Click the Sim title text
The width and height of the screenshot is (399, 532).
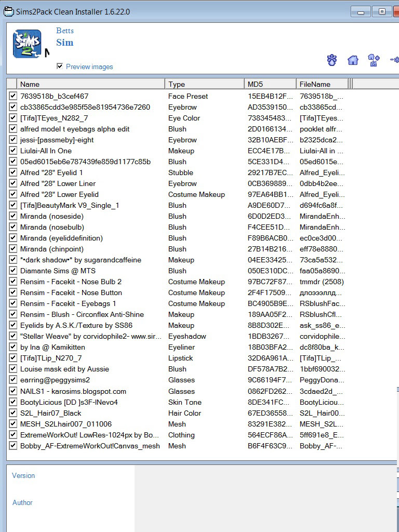[65, 43]
